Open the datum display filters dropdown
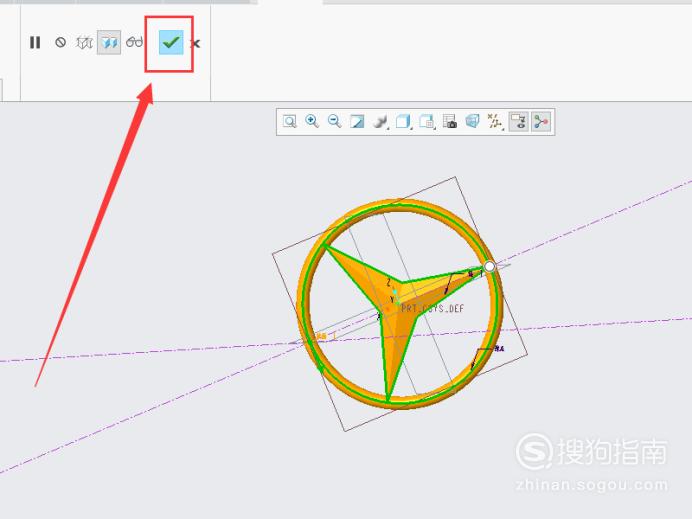This screenshot has height=519, width=692. tap(495, 121)
